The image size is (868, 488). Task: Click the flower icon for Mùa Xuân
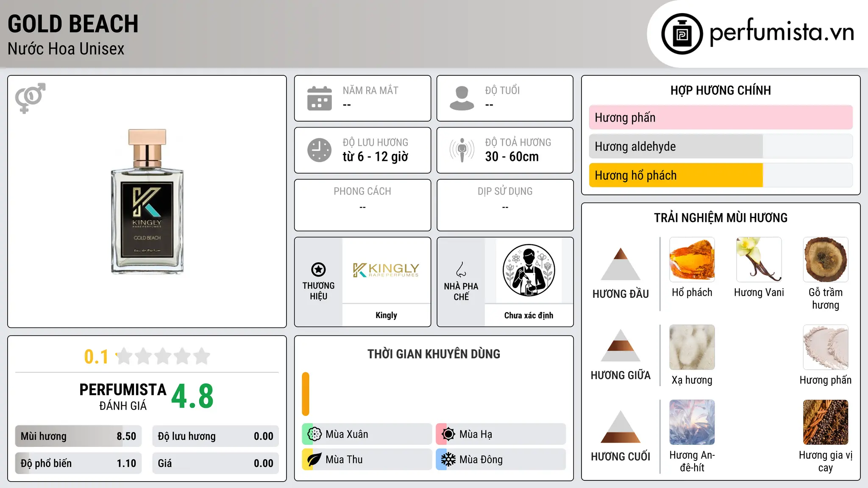coord(314,434)
